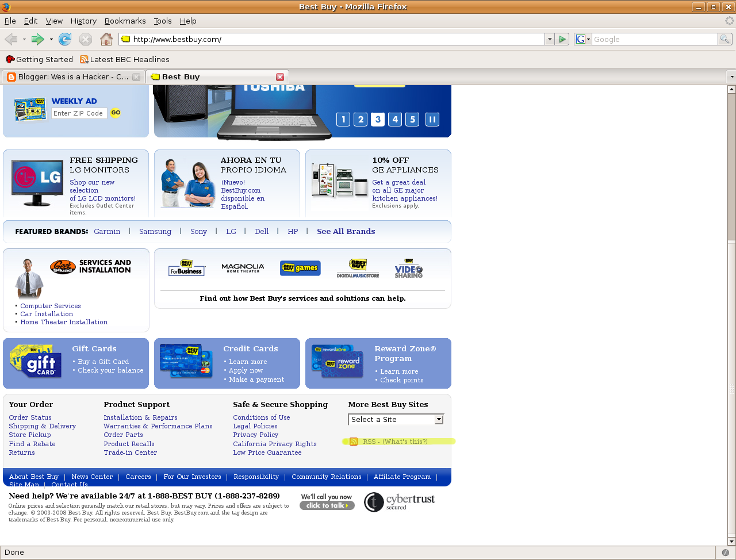Click the Cybertrust secured badge
This screenshot has height=560, width=736.
(400, 501)
